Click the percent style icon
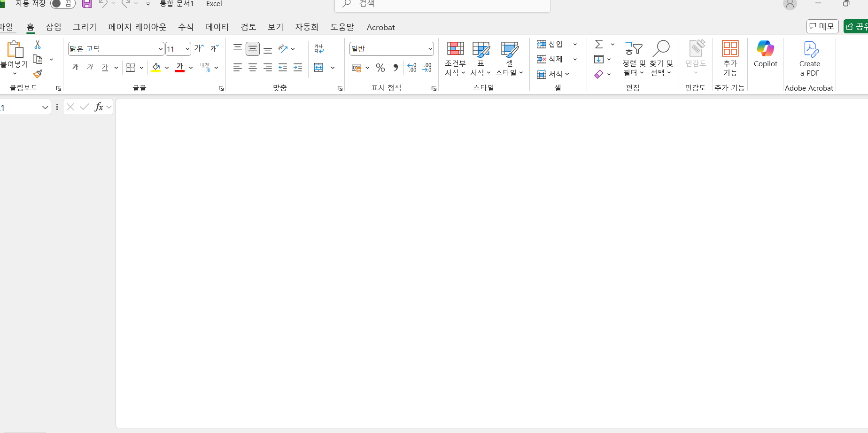This screenshot has height=433, width=868. [x=380, y=68]
